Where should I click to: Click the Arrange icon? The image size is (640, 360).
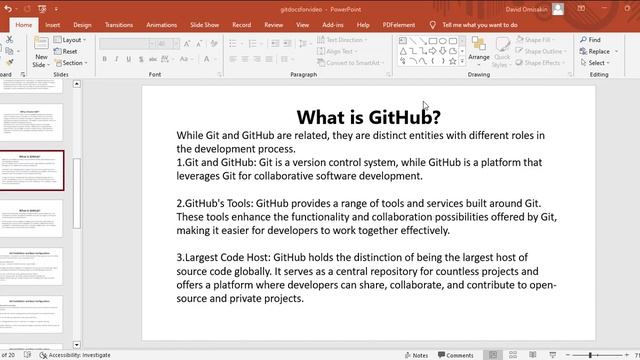pos(478,44)
